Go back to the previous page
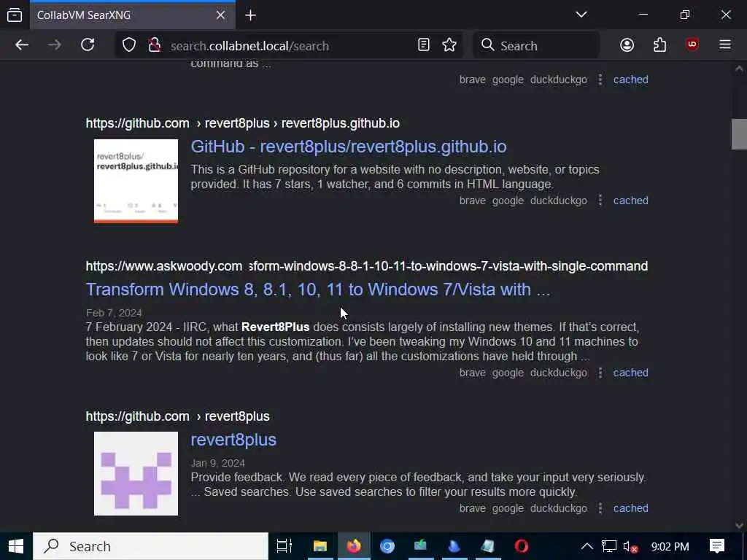Image resolution: width=747 pixels, height=560 pixels. (22, 45)
